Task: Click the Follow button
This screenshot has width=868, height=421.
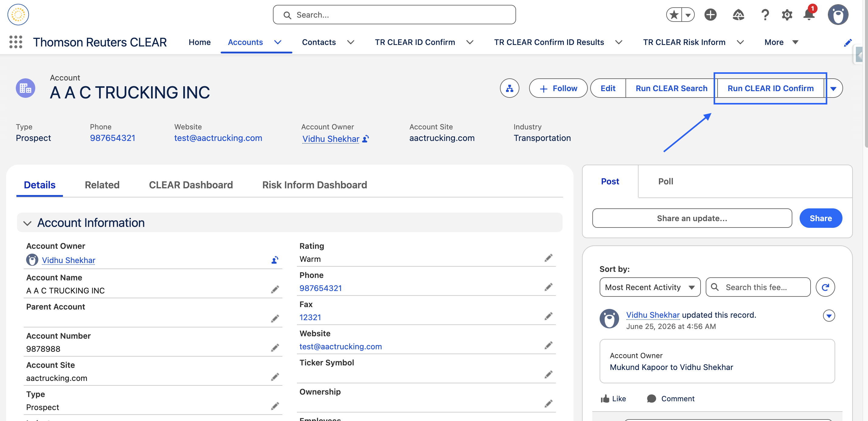Action: coord(558,89)
